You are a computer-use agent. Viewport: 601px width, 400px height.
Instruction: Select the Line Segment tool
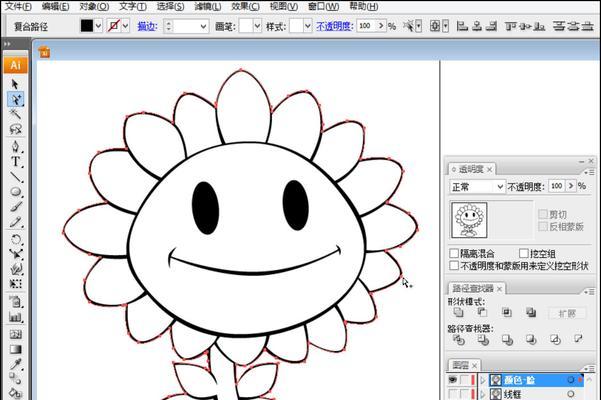pos(15,177)
